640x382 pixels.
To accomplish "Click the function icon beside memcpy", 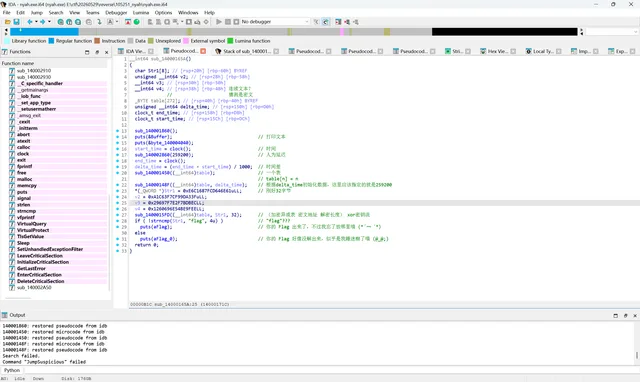I will click(12, 186).
